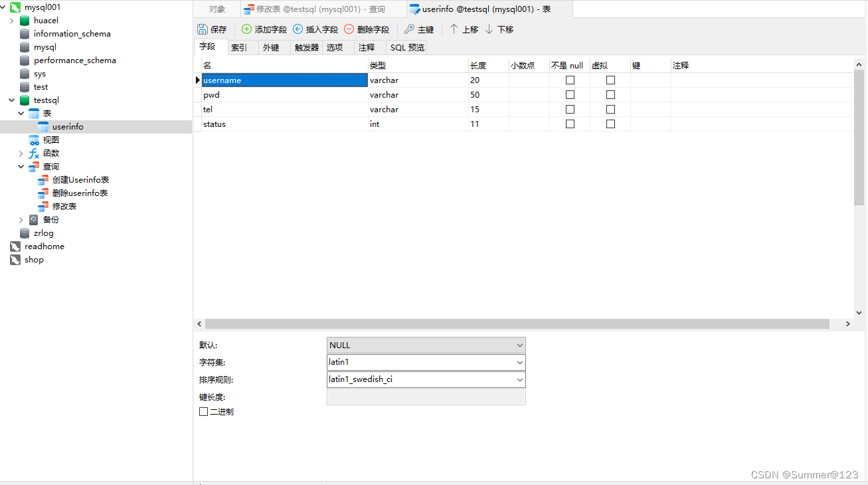Click the performance_schema database icon

(x=25, y=60)
